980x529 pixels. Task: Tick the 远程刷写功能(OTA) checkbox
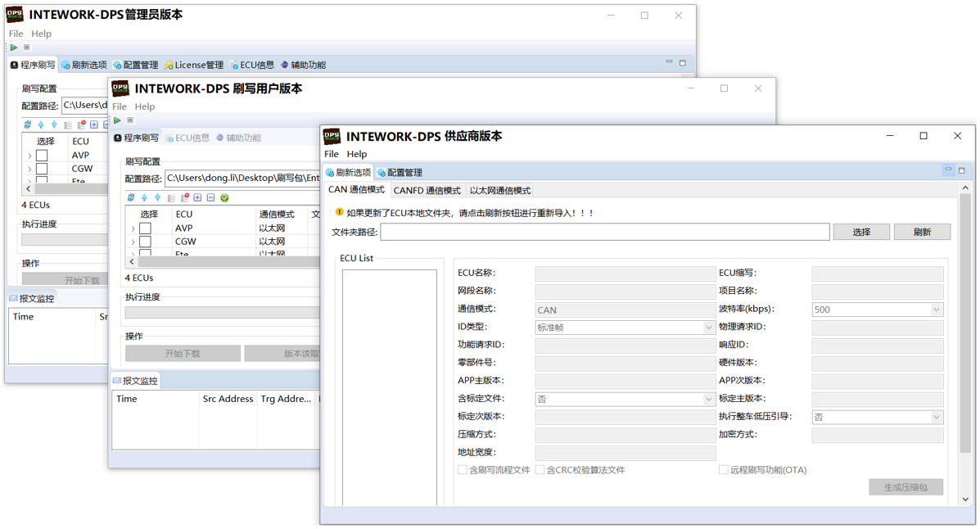723,469
